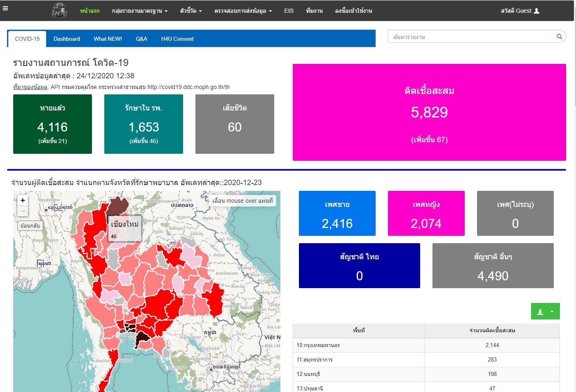Open the hamburger sidebar menu
Screen dimensions: 576x392
(x=5, y=8)
